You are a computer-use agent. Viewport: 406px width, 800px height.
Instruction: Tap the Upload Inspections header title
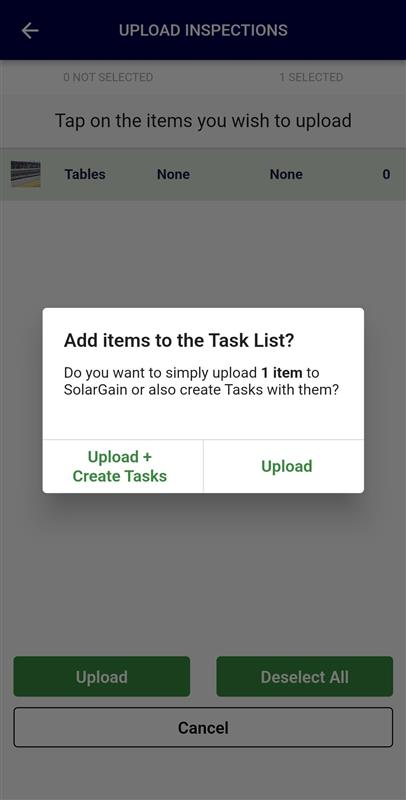pyautogui.click(x=203, y=30)
